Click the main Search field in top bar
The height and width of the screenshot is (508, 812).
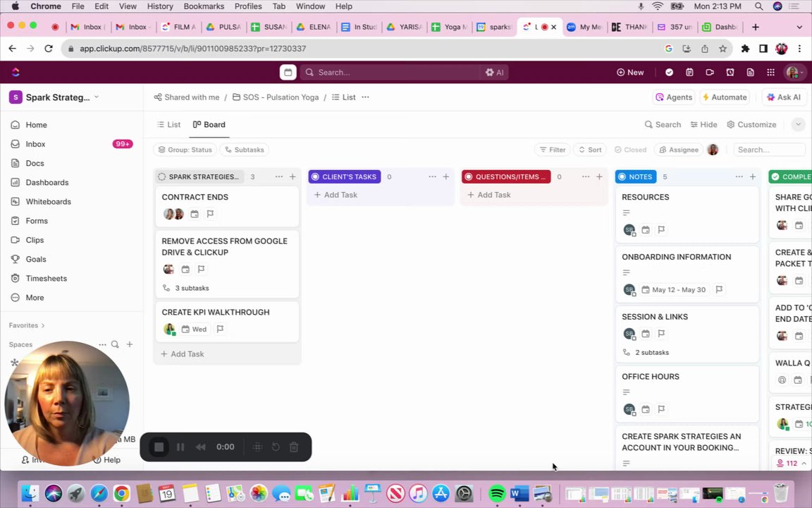point(393,73)
